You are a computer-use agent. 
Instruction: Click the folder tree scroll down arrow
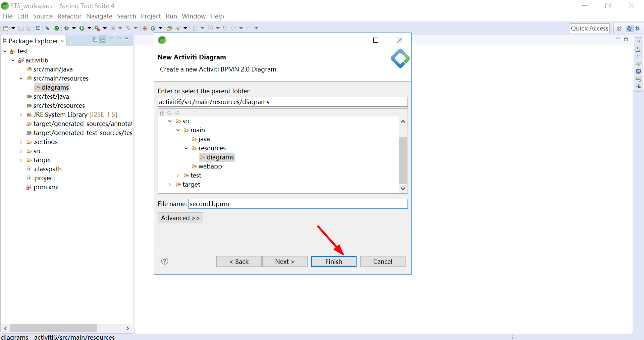[x=403, y=189]
